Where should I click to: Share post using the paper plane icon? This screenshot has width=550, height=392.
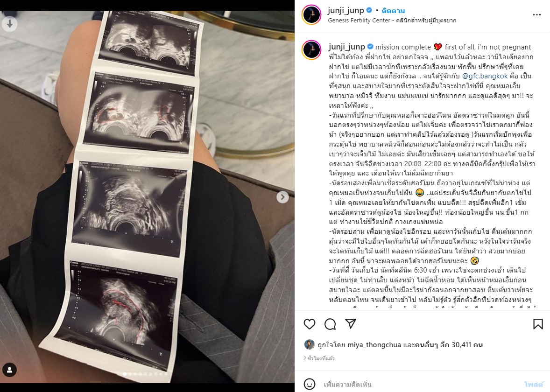tap(351, 324)
